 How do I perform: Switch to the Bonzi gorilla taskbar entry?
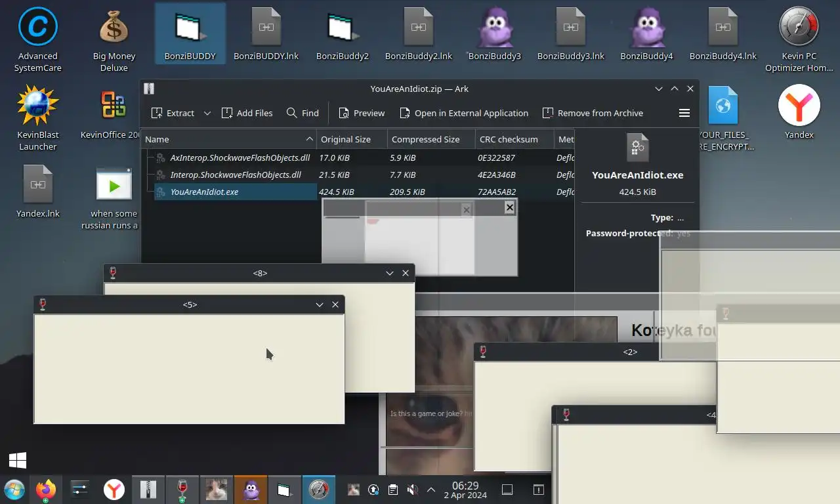251,490
